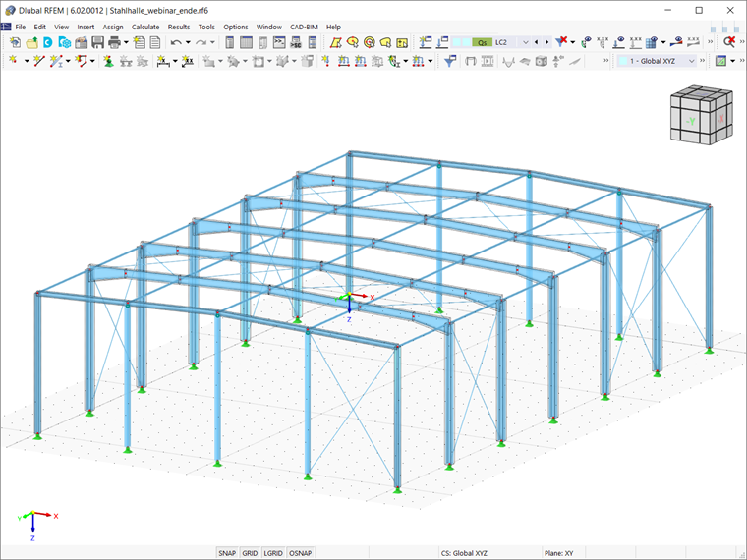
Task: Select the New Line tool icon
Action: tap(39, 61)
